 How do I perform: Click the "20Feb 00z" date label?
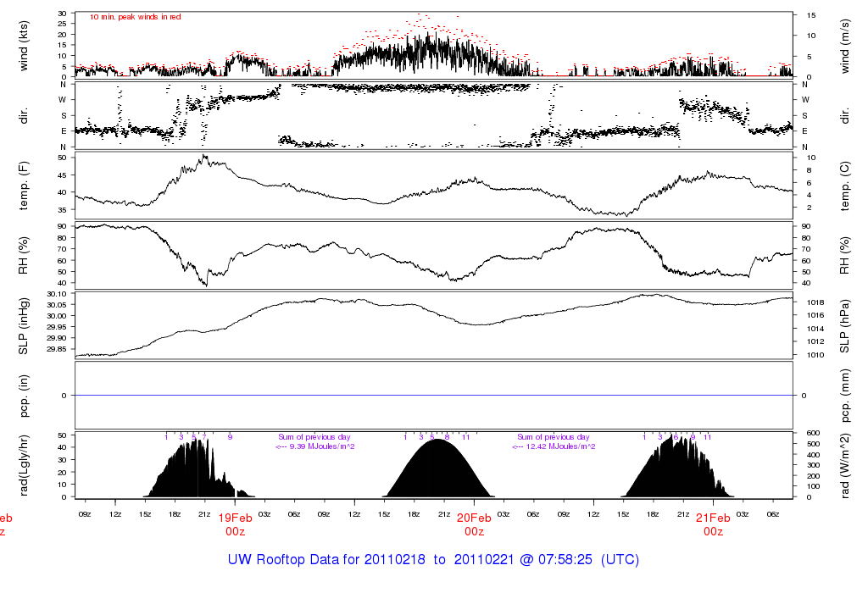[x=475, y=524]
